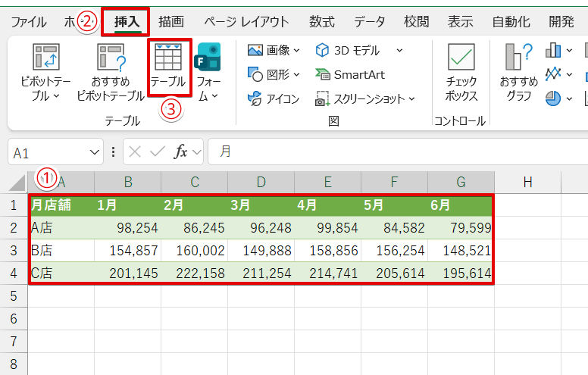
Task: Expand the fx function dropdown arrow
Action: pos(197,152)
